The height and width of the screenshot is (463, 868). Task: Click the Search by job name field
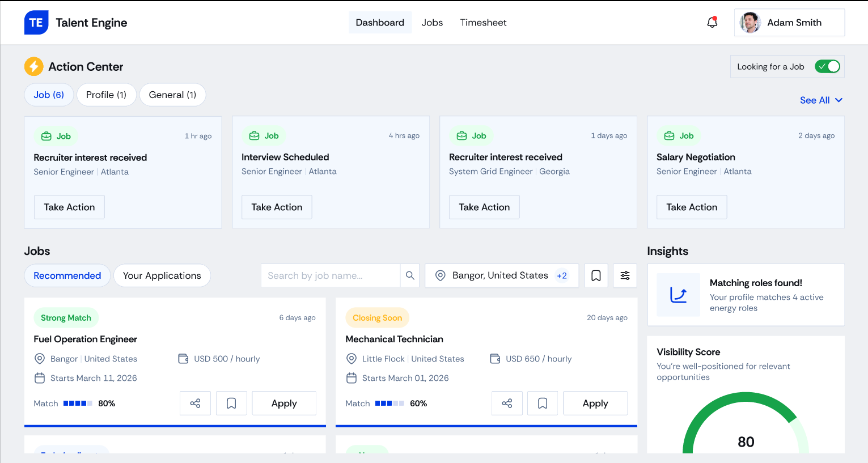331,275
